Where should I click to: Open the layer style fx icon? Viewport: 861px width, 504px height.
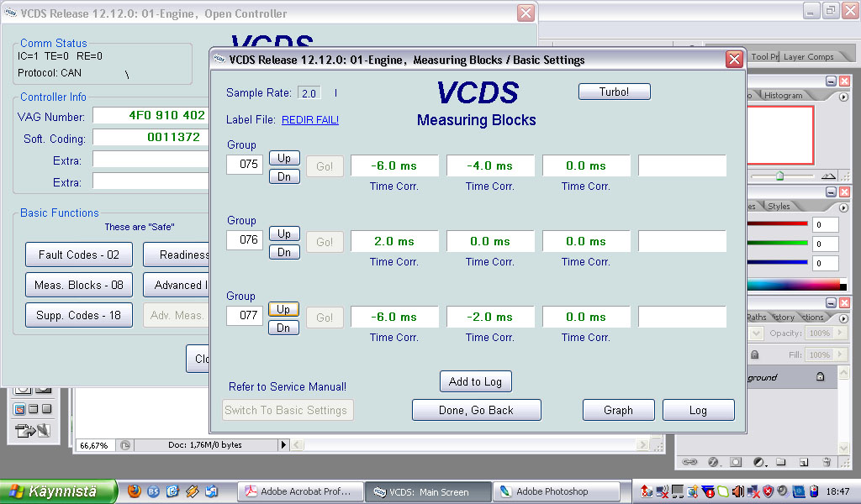pyautogui.click(x=712, y=462)
